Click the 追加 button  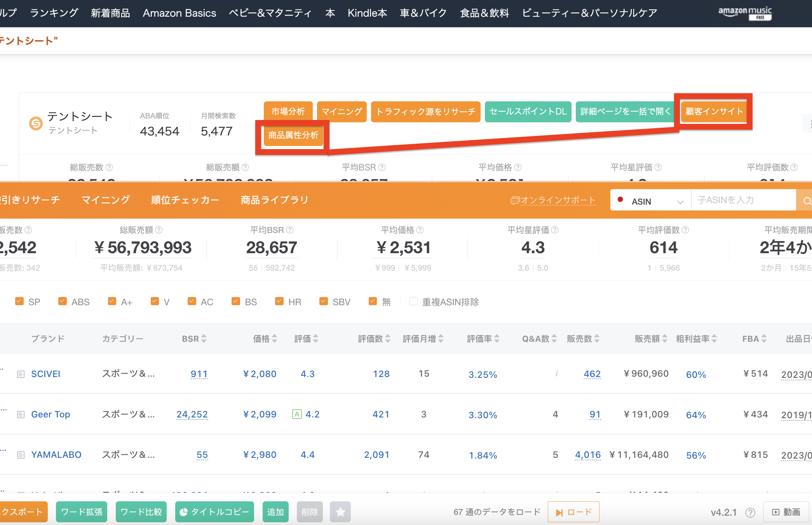[x=275, y=512]
